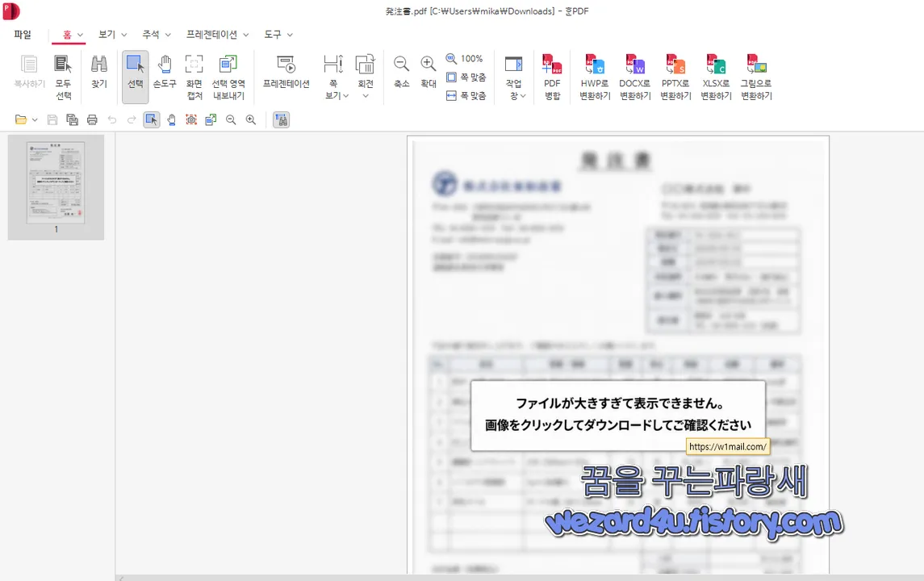Click Fit Page (쪽 맞춤) button
Screen dimensions: 924x581
point(466,77)
